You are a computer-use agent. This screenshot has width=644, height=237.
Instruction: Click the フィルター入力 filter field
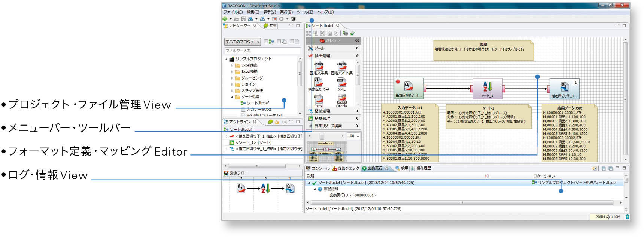pos(262,51)
